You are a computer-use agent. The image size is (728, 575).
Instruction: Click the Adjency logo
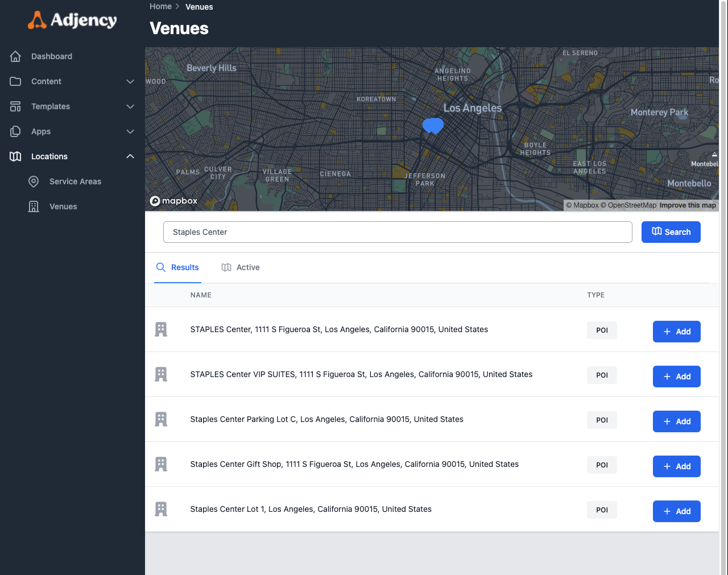click(72, 20)
